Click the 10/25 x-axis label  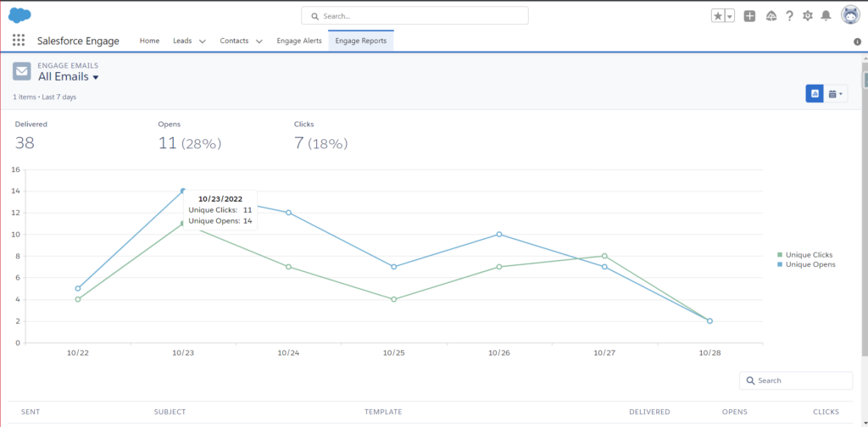(x=393, y=352)
